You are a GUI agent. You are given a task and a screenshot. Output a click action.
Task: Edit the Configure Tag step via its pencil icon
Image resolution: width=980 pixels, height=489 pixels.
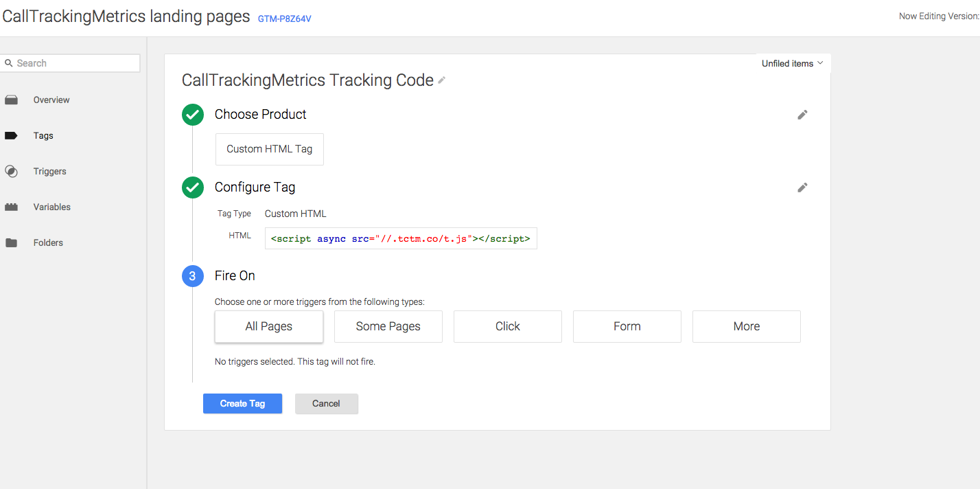pyautogui.click(x=802, y=187)
